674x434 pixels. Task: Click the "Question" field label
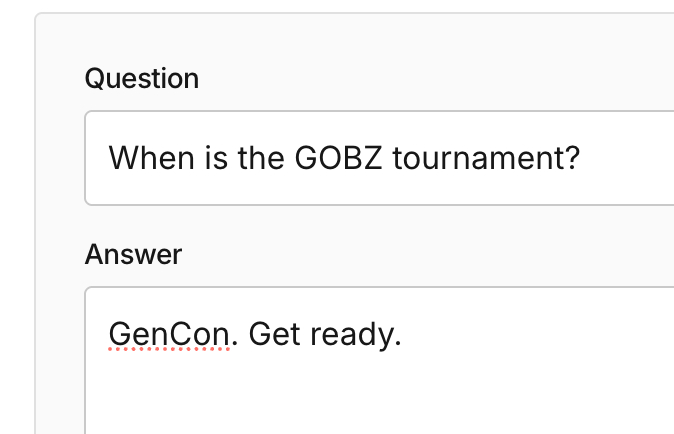(x=142, y=78)
